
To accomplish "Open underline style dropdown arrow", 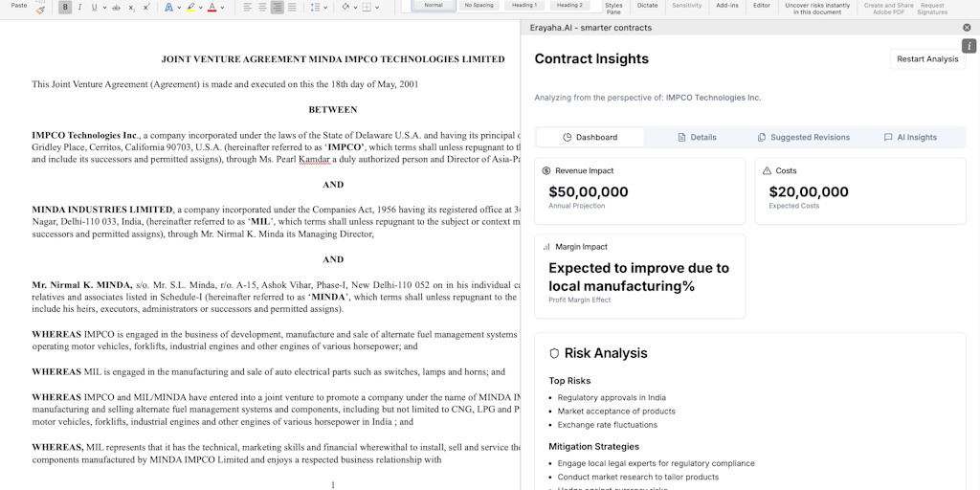I will [103, 8].
